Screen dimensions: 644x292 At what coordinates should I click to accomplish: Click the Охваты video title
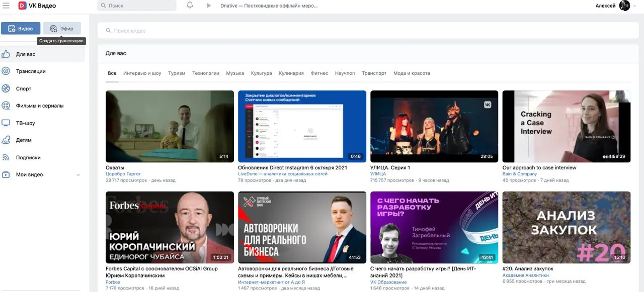(115, 168)
